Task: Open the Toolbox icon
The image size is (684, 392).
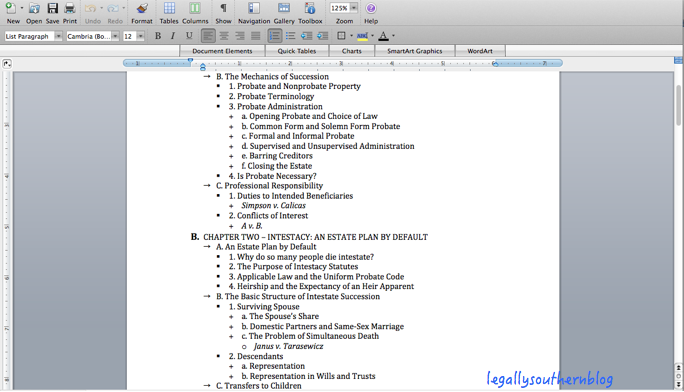Action: 310,8
